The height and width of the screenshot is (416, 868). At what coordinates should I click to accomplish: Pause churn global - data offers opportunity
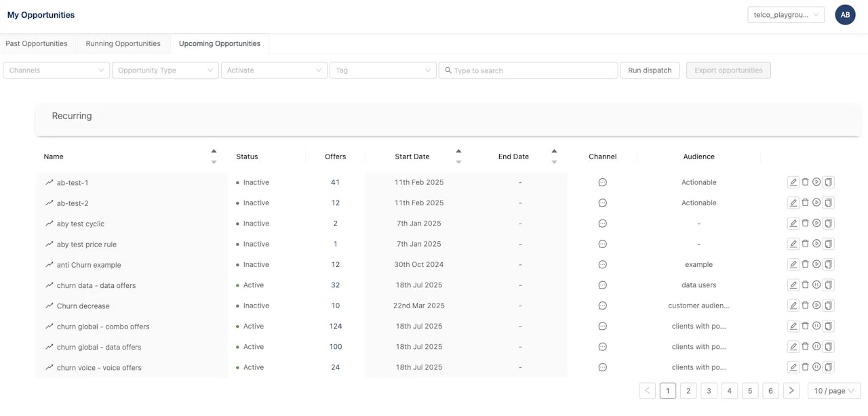[x=816, y=347]
